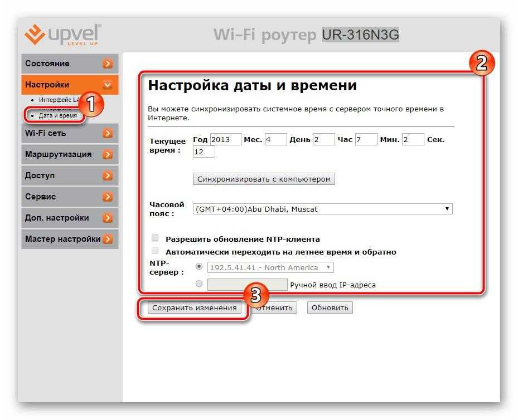
Task: Click orange arrow icon beside Сервис
Action: point(108,197)
